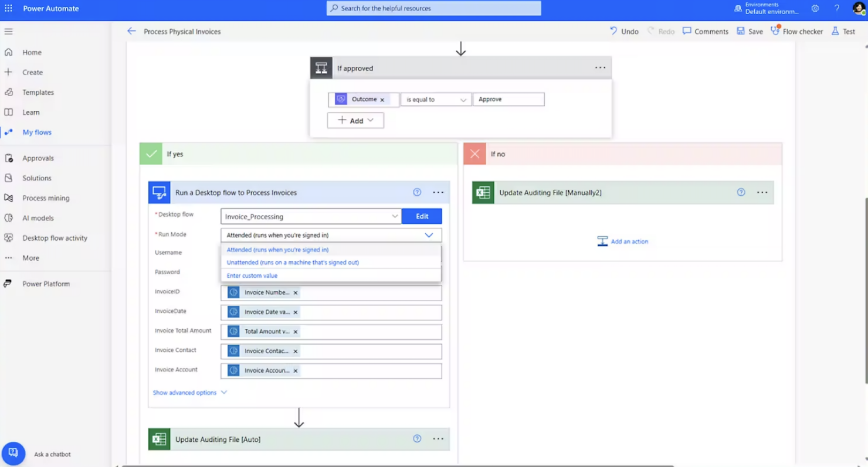The height and width of the screenshot is (467, 868).
Task: Run the Flow checker
Action: tap(796, 31)
